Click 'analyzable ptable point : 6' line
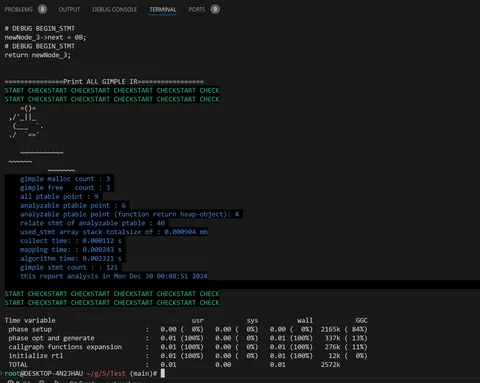Screen dimensions: 480x383 click(x=73, y=205)
